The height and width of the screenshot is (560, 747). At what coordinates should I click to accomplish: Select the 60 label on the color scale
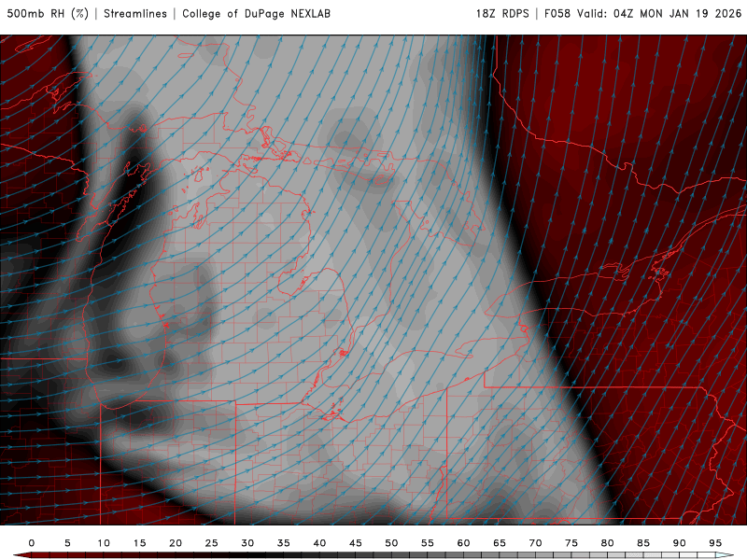click(x=463, y=543)
